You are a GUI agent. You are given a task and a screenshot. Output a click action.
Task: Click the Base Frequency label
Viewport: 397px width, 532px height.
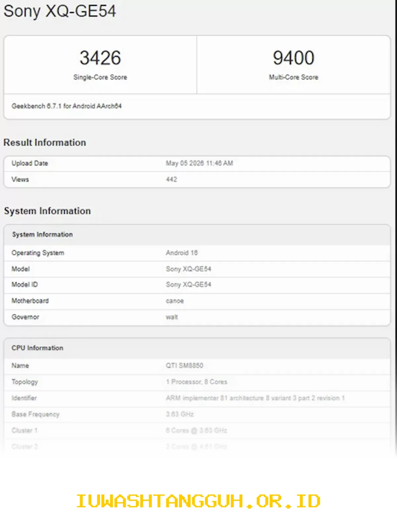click(35, 414)
